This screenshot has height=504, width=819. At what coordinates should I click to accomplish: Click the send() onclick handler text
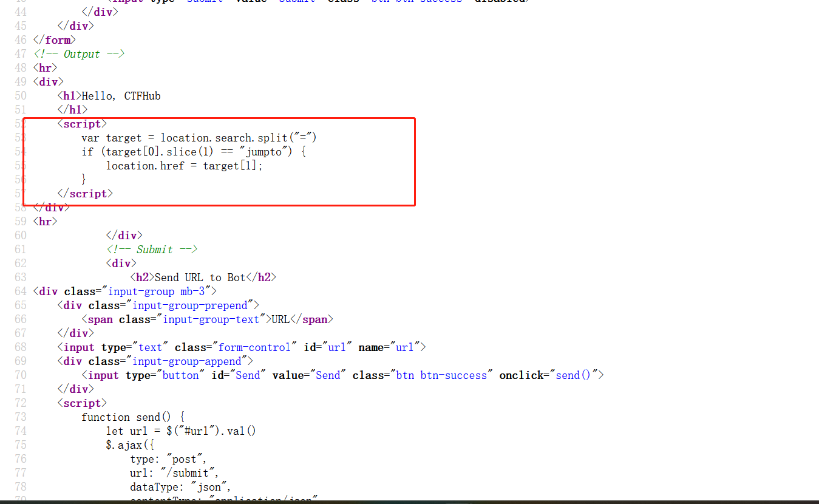click(x=573, y=375)
